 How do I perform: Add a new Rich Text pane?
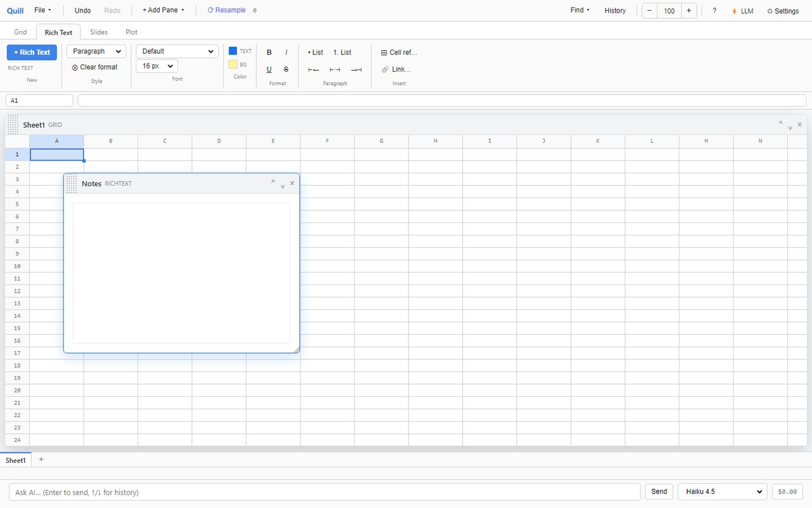pyautogui.click(x=32, y=52)
